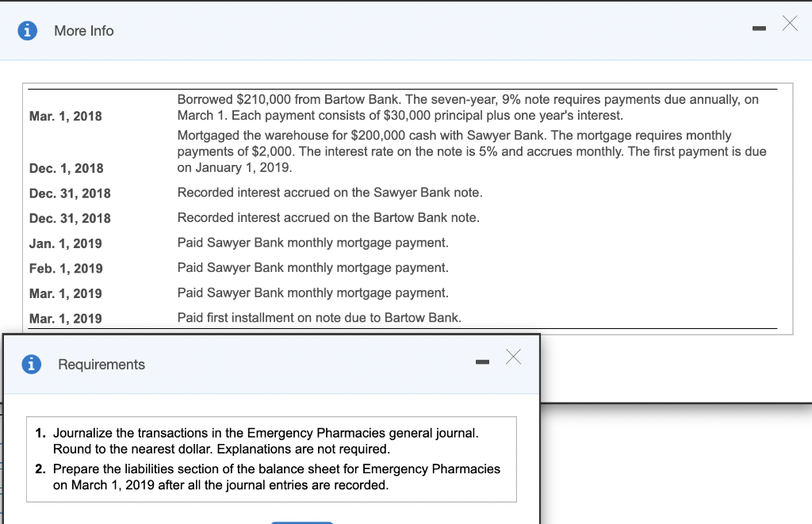The width and height of the screenshot is (812, 524).
Task: Select the Dec. 1, 2018 mortgage transaction row
Action: (x=396, y=151)
